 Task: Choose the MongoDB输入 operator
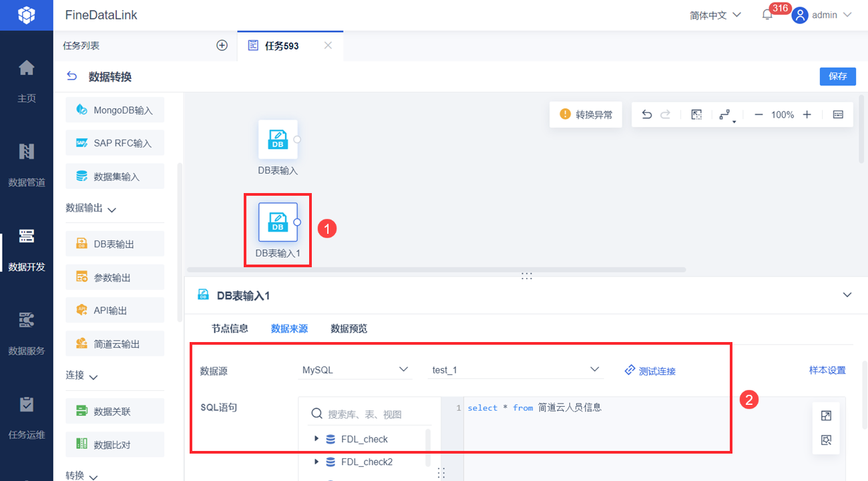coord(115,110)
